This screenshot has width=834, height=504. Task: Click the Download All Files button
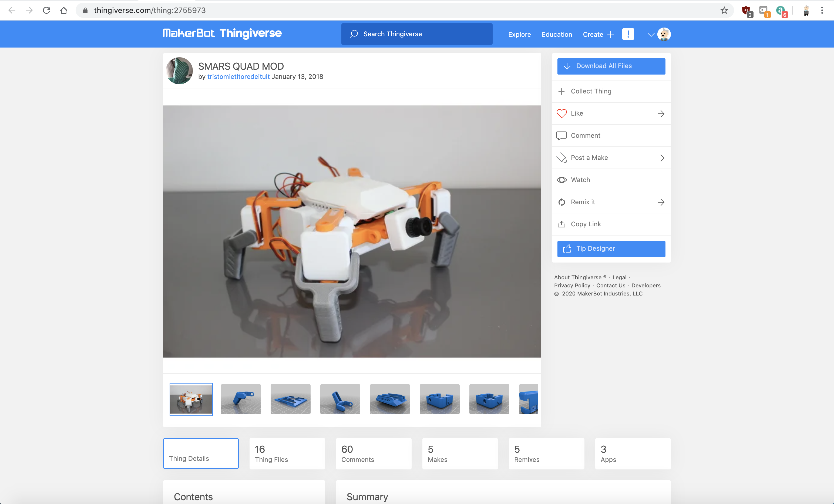611,66
